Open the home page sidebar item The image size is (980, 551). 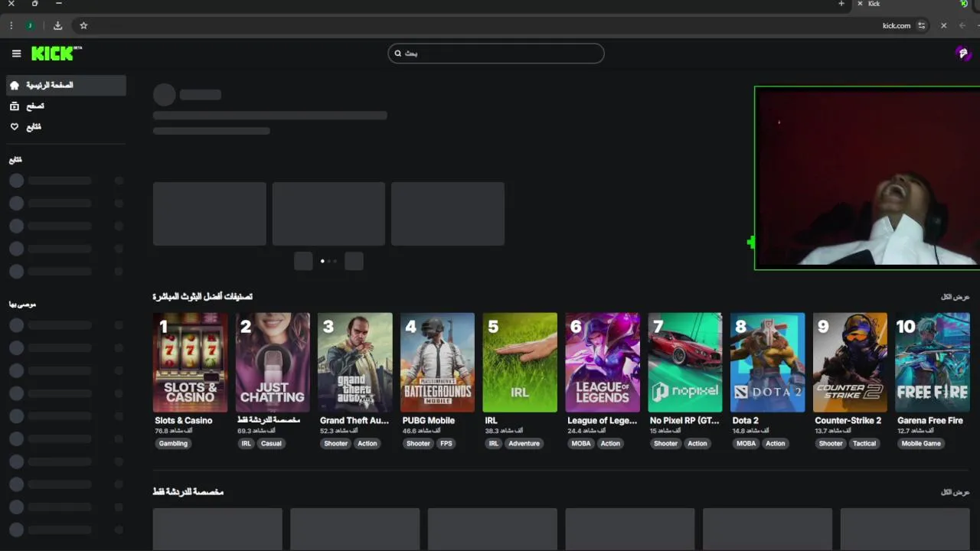tap(67, 85)
